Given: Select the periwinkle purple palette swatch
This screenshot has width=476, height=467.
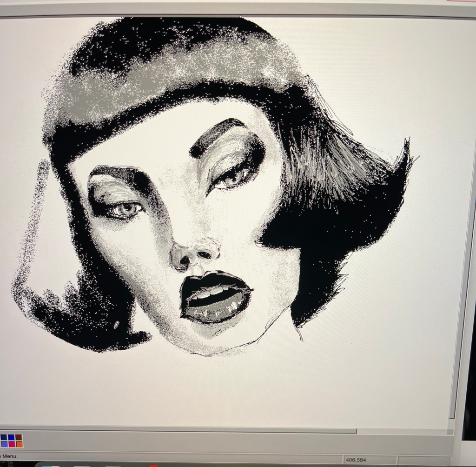Looking at the screenshot, I should [x=5, y=444].
